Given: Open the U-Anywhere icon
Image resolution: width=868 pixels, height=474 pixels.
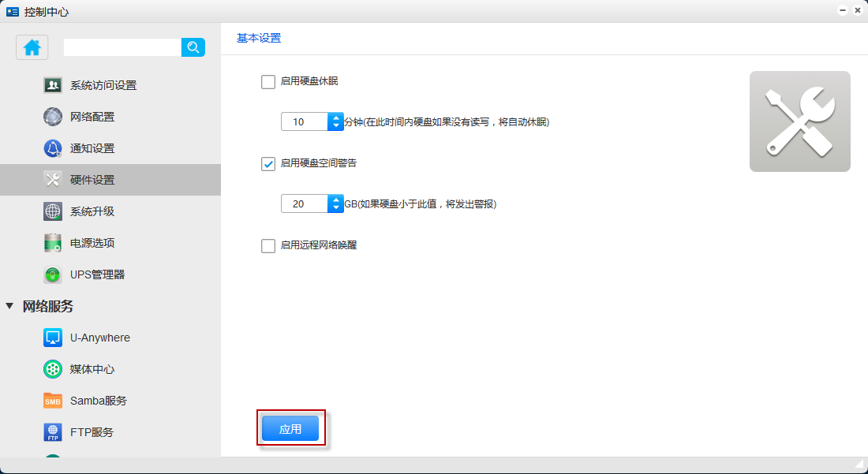Looking at the screenshot, I should coord(53,338).
